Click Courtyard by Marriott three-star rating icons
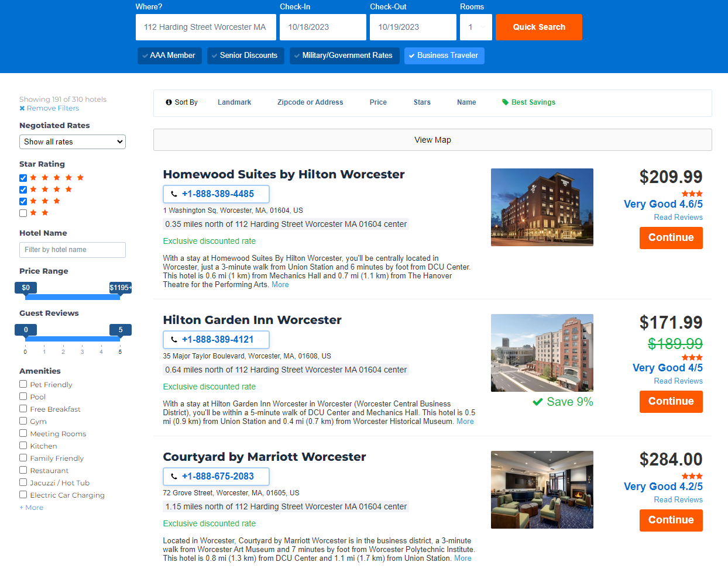This screenshot has width=728, height=569. click(x=692, y=476)
